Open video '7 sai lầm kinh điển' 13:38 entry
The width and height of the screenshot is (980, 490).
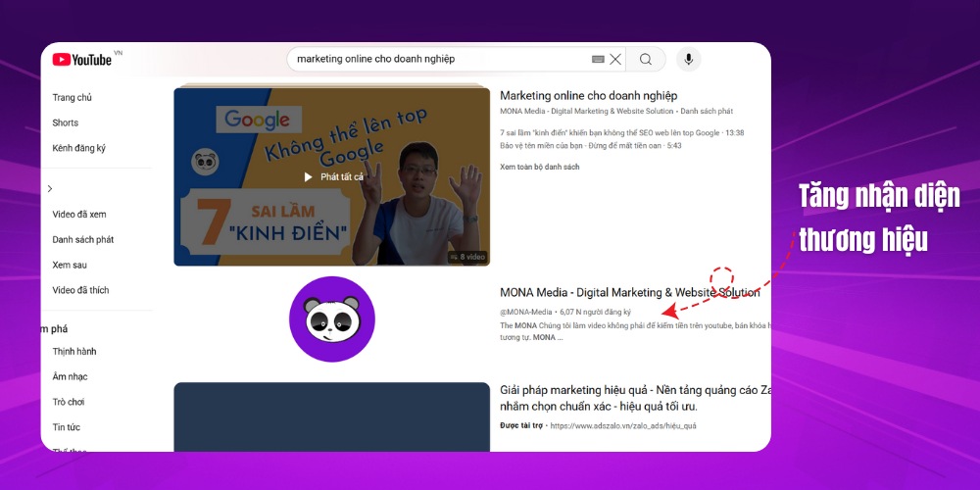point(622,133)
